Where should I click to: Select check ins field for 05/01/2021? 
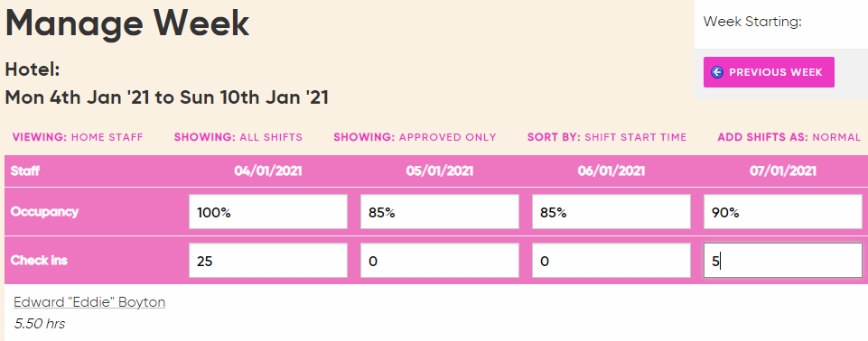pos(440,261)
